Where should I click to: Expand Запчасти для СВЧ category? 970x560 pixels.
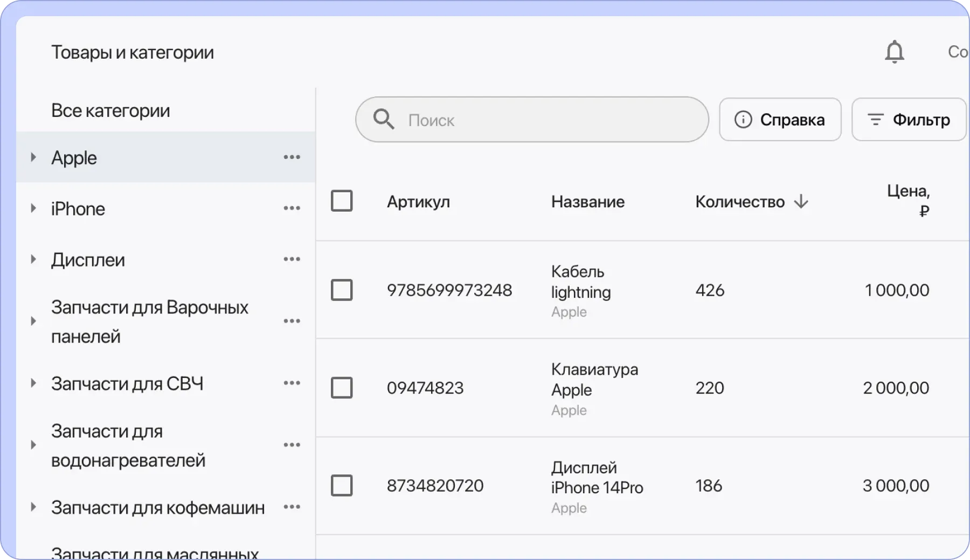pyautogui.click(x=33, y=383)
